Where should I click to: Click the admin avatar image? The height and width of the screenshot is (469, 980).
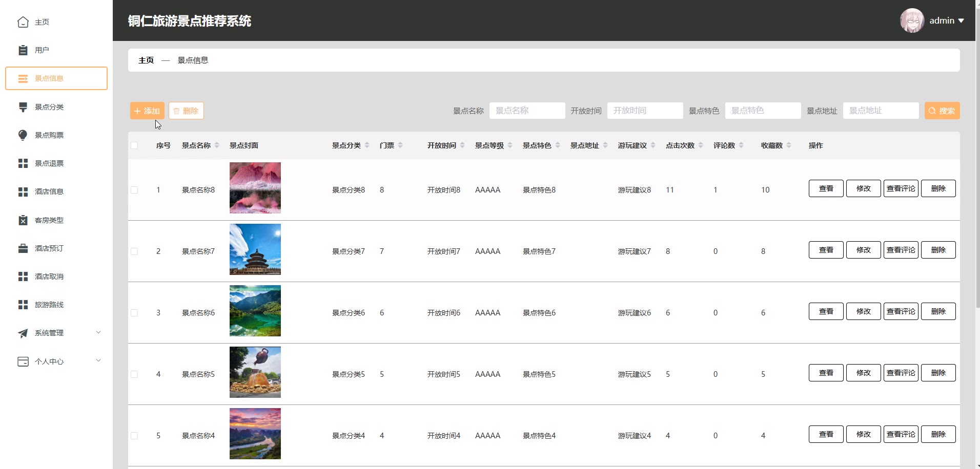tap(912, 21)
